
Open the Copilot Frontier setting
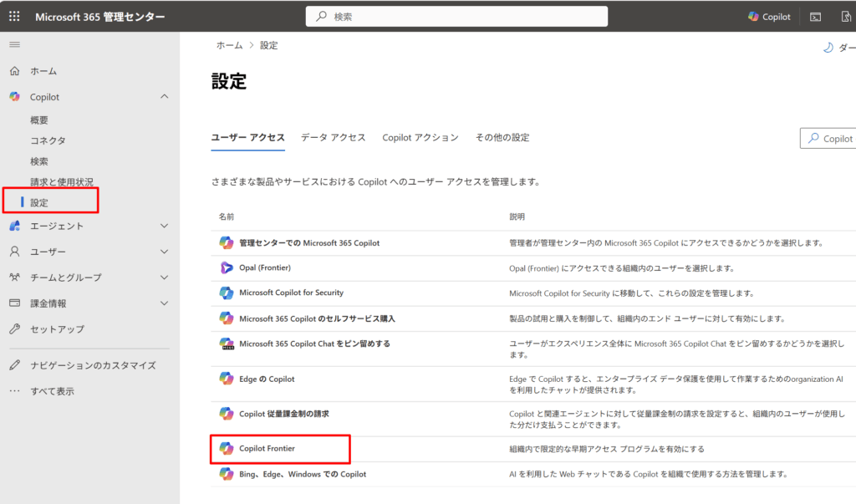[x=267, y=449]
